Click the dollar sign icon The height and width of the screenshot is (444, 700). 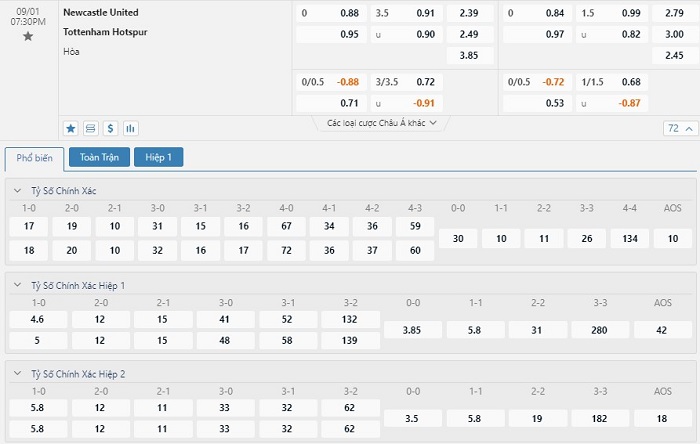point(111,128)
